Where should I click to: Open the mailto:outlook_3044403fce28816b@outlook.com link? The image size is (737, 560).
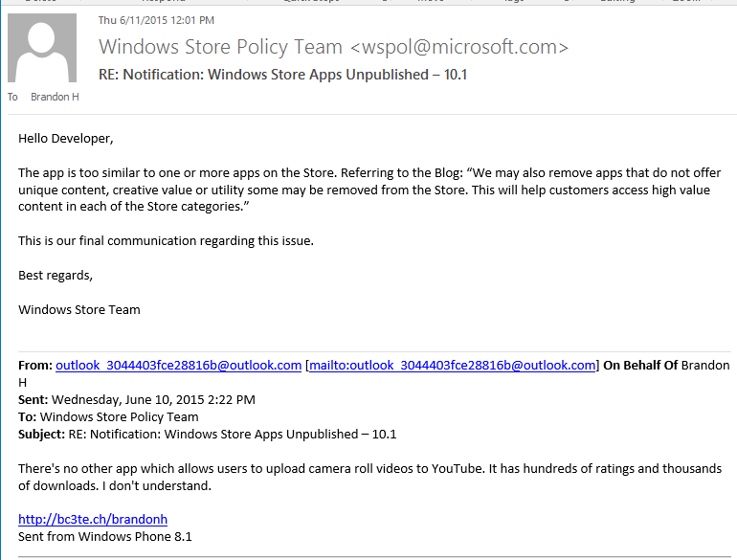452,366
